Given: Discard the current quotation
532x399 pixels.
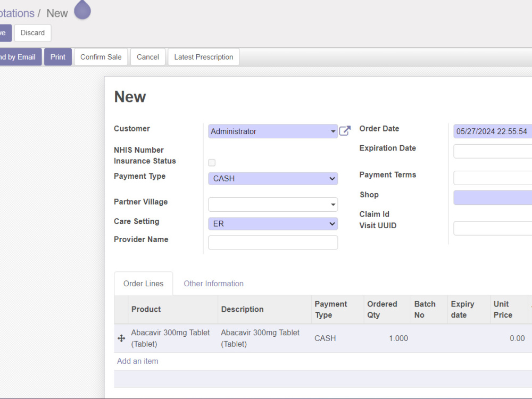Looking at the screenshot, I should 32,32.
